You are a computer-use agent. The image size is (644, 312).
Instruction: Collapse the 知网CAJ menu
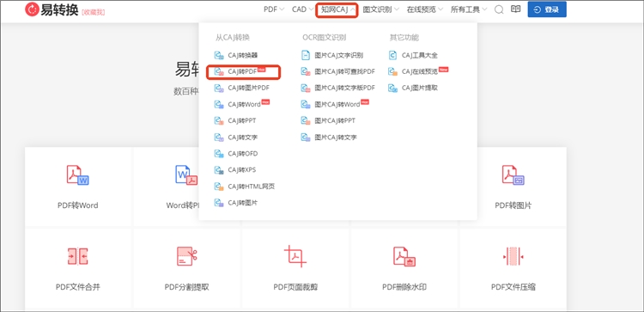pyautogui.click(x=338, y=9)
